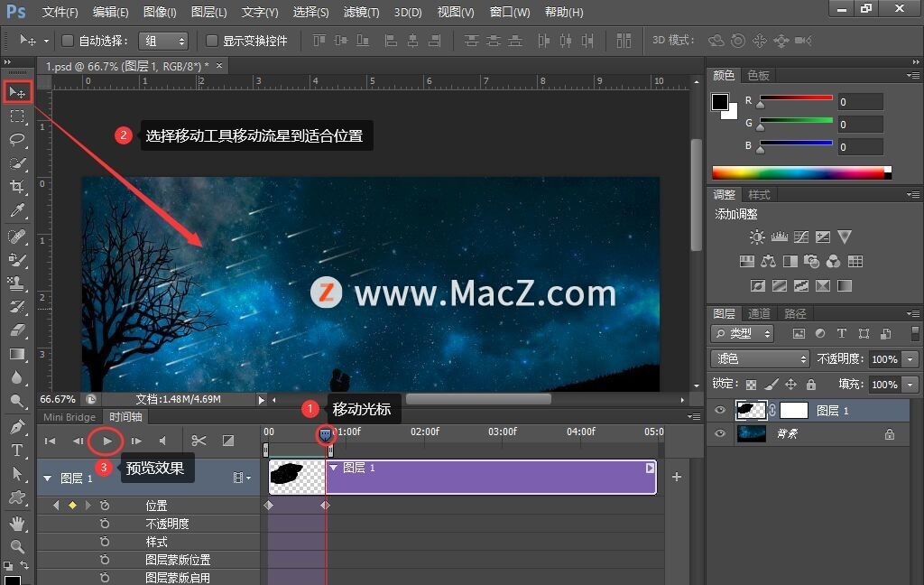Open the 类型 layer filter dropdown
This screenshot has width=924, height=585.
click(742, 334)
